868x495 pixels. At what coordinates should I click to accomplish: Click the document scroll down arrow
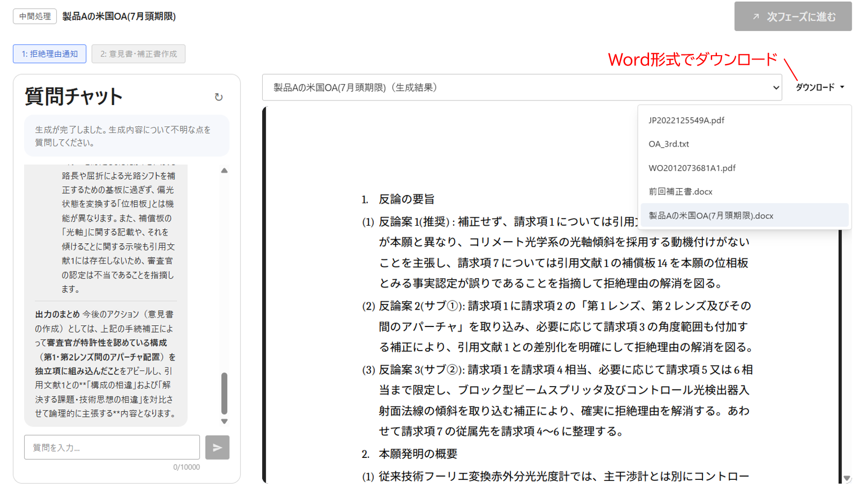point(847,478)
